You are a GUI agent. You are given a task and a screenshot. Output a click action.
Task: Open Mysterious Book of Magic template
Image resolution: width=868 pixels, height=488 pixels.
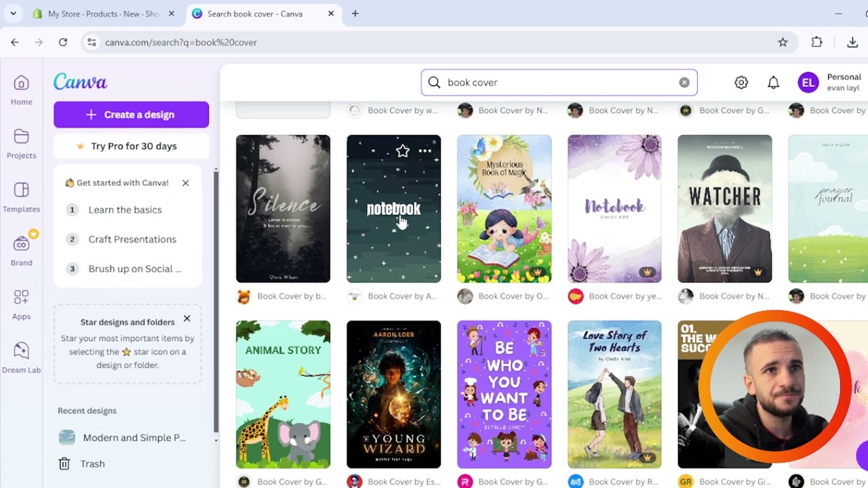pyautogui.click(x=504, y=209)
